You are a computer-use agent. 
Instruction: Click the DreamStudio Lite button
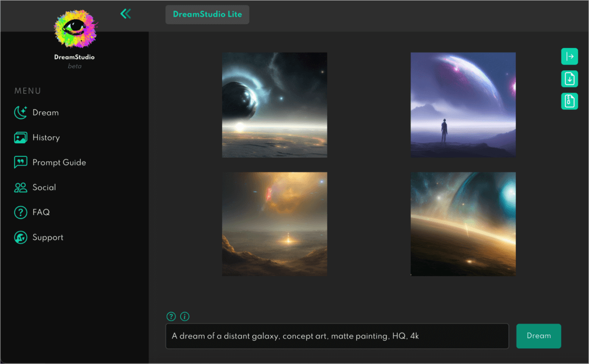[207, 15]
